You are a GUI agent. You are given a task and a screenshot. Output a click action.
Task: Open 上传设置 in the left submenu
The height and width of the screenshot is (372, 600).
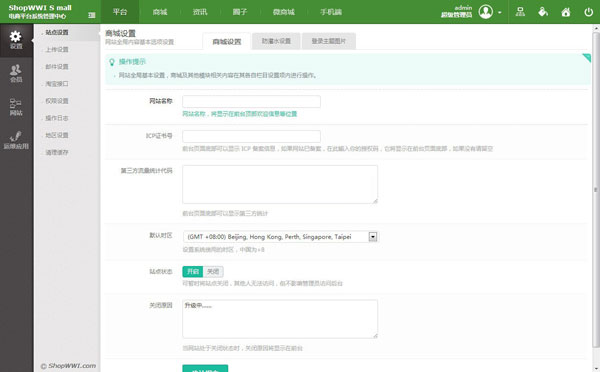[57, 49]
